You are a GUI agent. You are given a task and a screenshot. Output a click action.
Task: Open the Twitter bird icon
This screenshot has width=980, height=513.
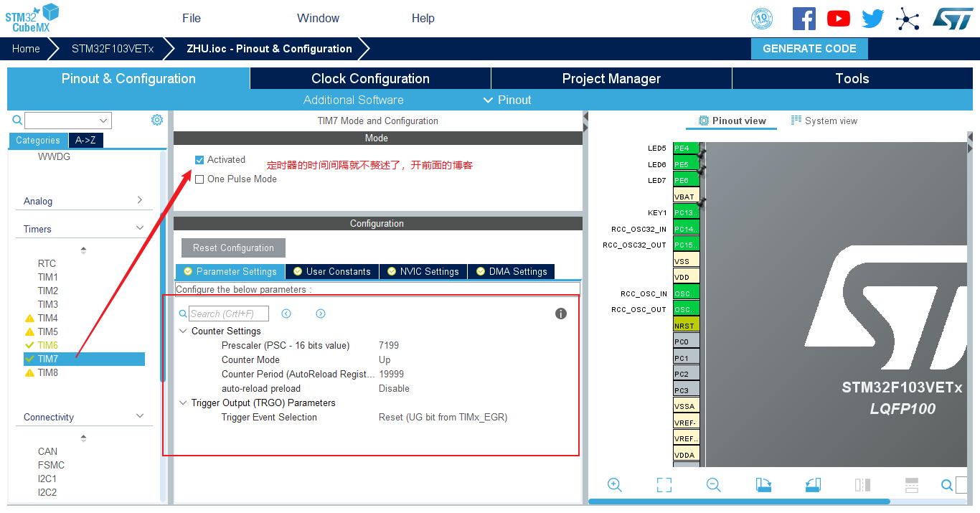(873, 19)
